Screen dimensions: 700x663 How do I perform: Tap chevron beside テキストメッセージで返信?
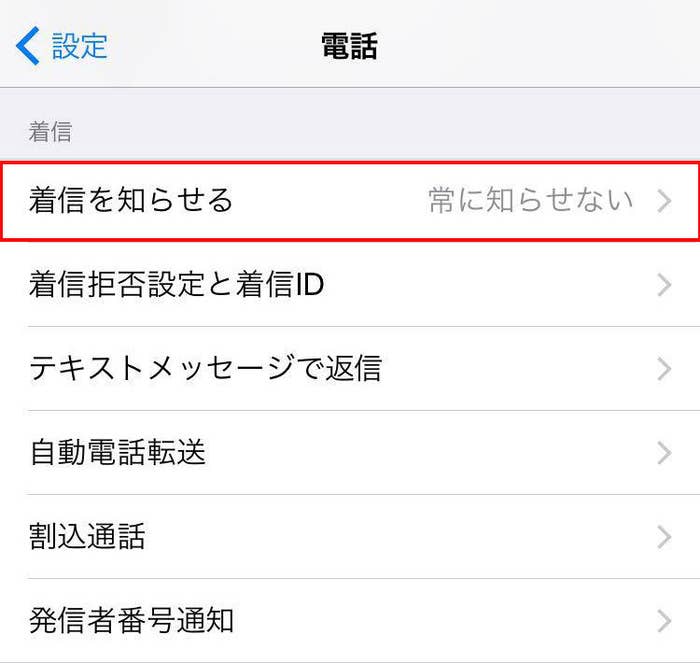point(664,369)
